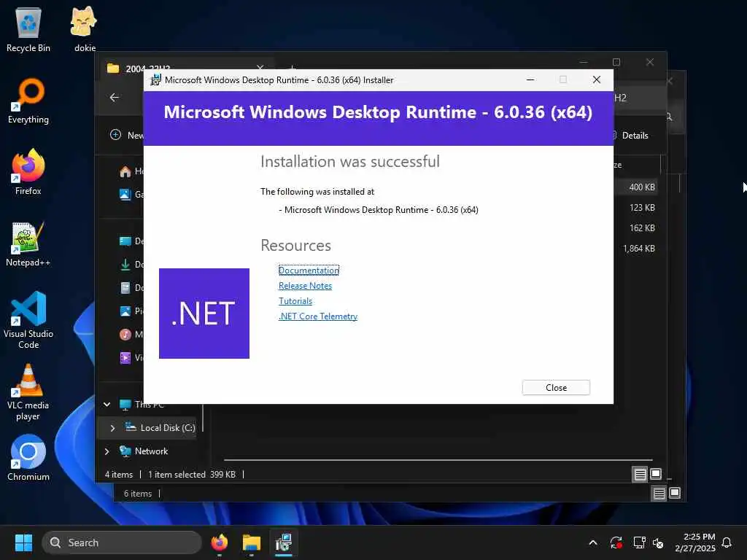The image size is (747, 560).
Task: Select the installer icon in the taskbar
Action: (284, 542)
